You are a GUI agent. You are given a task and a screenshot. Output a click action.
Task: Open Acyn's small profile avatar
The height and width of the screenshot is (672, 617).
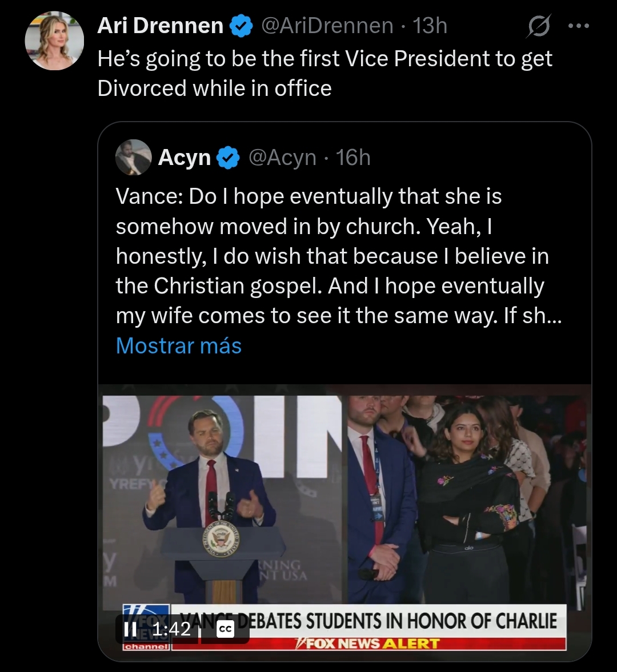[x=133, y=157]
